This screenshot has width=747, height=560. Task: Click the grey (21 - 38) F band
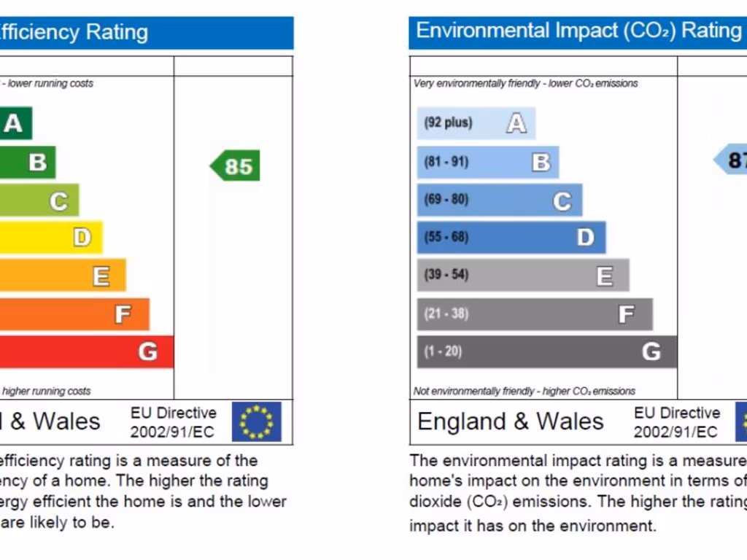(x=534, y=314)
